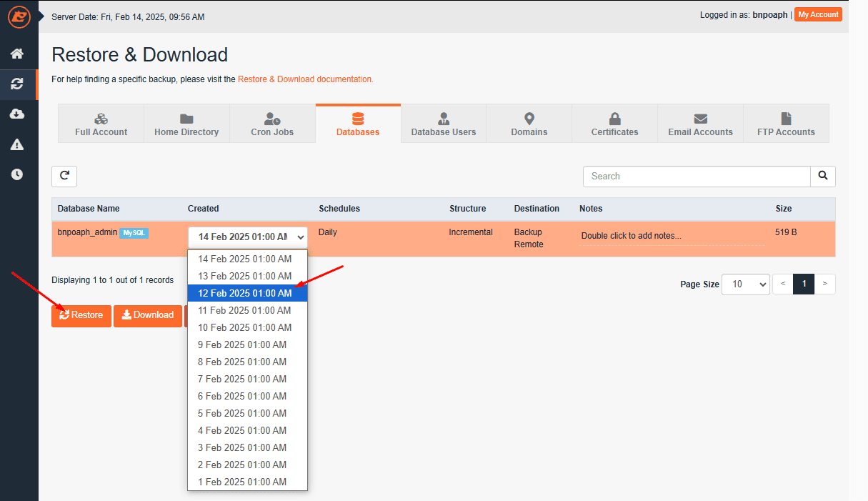This screenshot has width=868, height=501.
Task: Switch to the Full Account tab
Action: (101, 124)
